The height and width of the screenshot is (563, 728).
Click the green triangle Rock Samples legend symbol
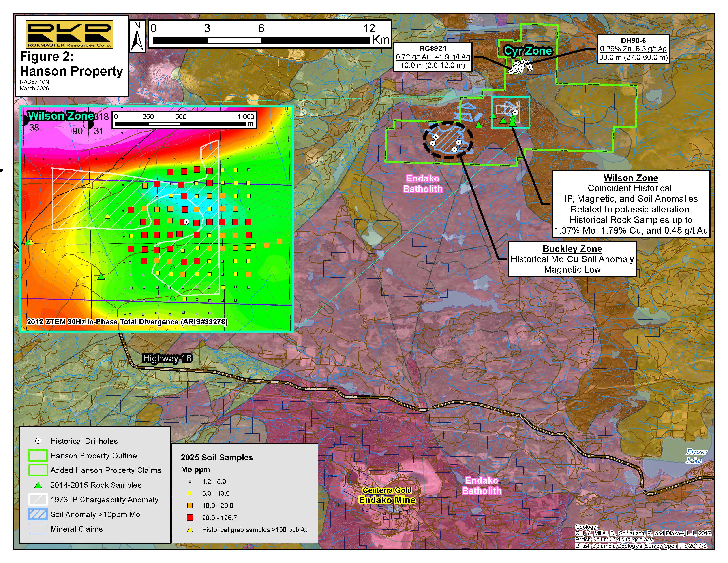click(x=38, y=485)
